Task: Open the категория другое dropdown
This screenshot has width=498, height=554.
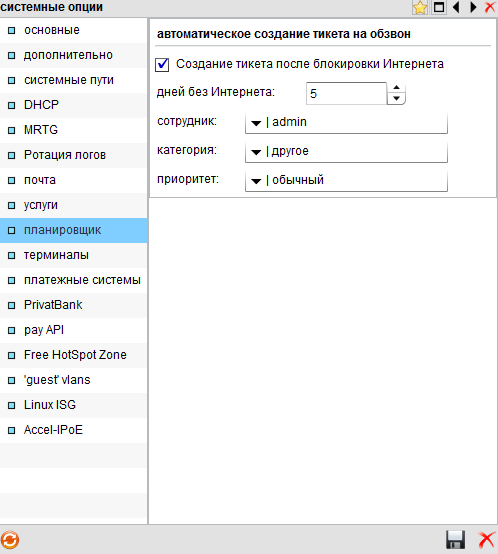Action: 346,152
